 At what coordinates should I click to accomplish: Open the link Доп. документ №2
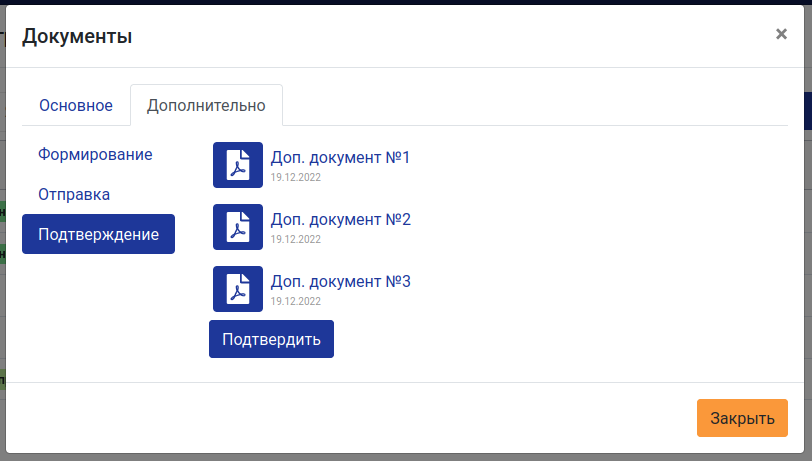[341, 220]
